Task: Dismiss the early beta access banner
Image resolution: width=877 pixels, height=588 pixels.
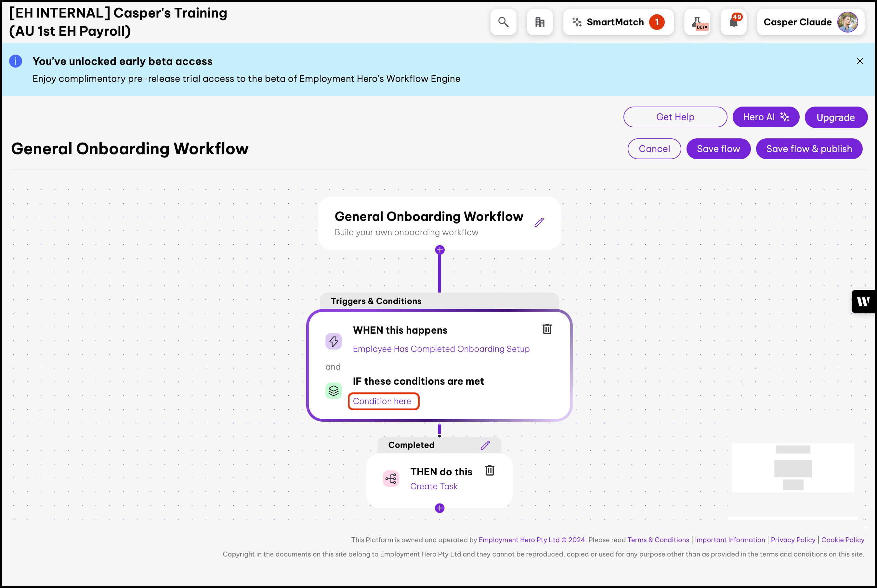Action: click(x=860, y=61)
